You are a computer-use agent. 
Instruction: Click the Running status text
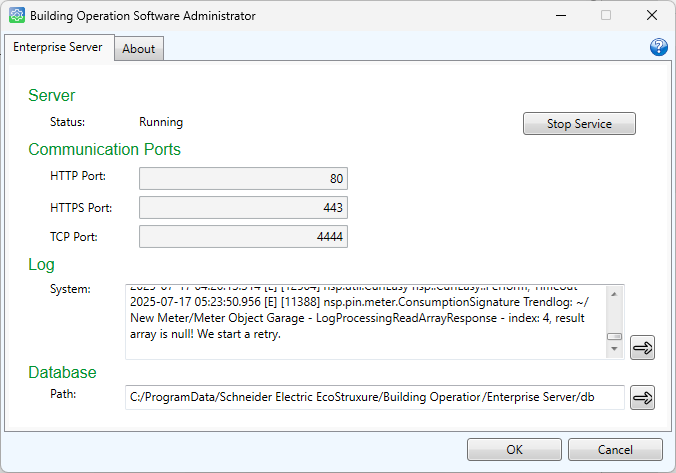[161, 122]
